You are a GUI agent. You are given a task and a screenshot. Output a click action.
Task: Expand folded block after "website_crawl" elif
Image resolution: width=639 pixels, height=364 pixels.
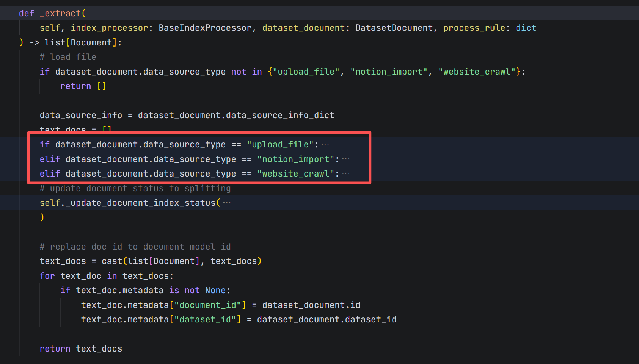[x=346, y=173]
